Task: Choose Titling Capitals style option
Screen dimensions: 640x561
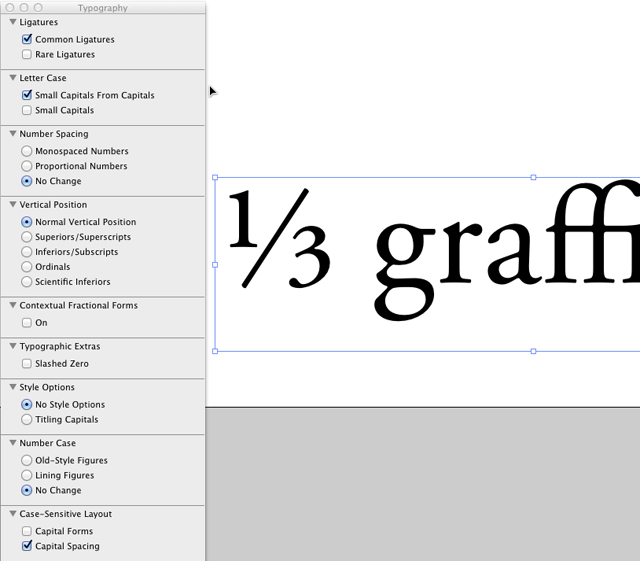Action: point(27,419)
